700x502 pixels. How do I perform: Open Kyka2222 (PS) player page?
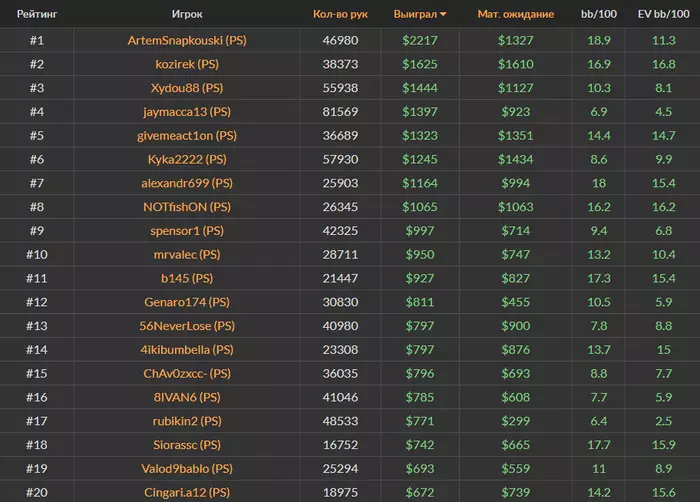[187, 159]
